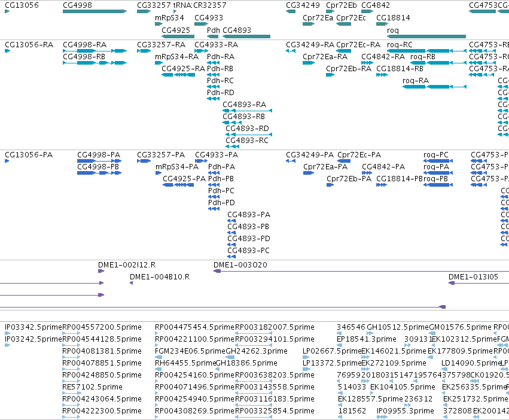Click protein CG34249-PA
Viewport: 509px width, 420px height.
[310, 154]
